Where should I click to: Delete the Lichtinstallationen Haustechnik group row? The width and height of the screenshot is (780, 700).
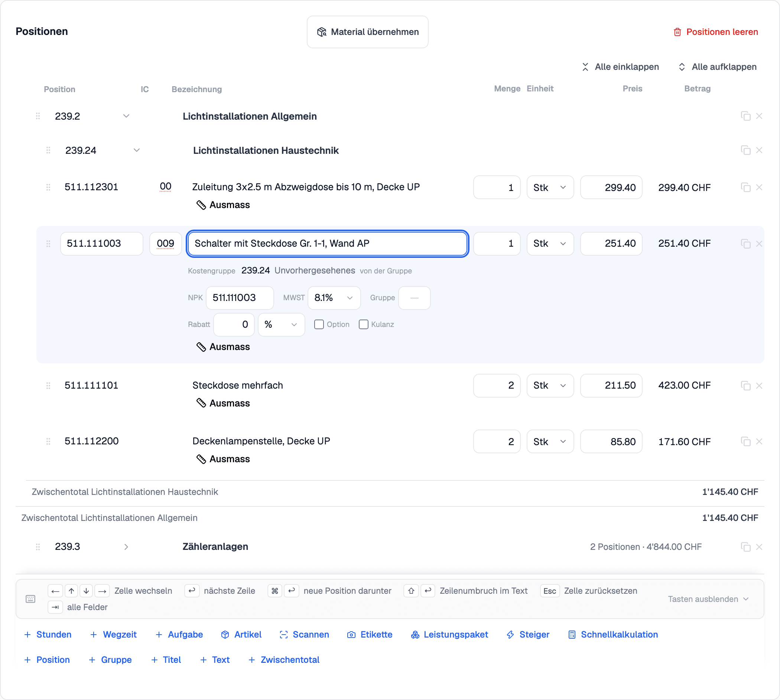click(759, 150)
